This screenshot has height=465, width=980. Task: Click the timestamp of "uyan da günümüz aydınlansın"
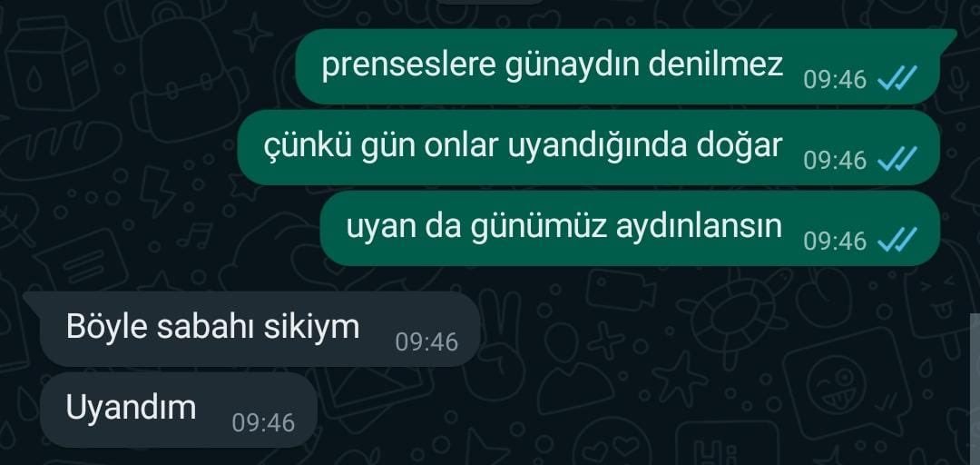(x=835, y=241)
